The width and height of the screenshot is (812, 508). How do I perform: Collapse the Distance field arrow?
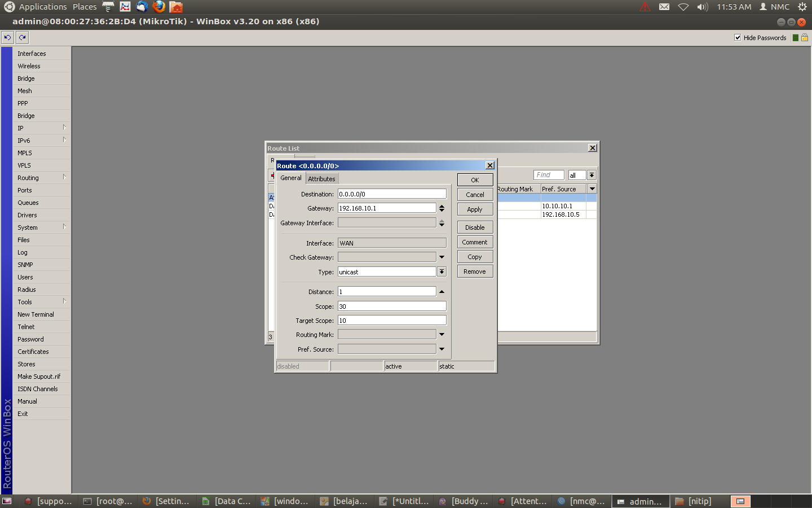point(442,292)
